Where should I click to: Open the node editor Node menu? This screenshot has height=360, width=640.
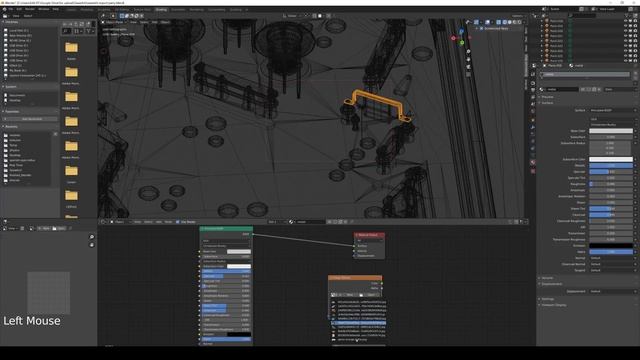168,222
